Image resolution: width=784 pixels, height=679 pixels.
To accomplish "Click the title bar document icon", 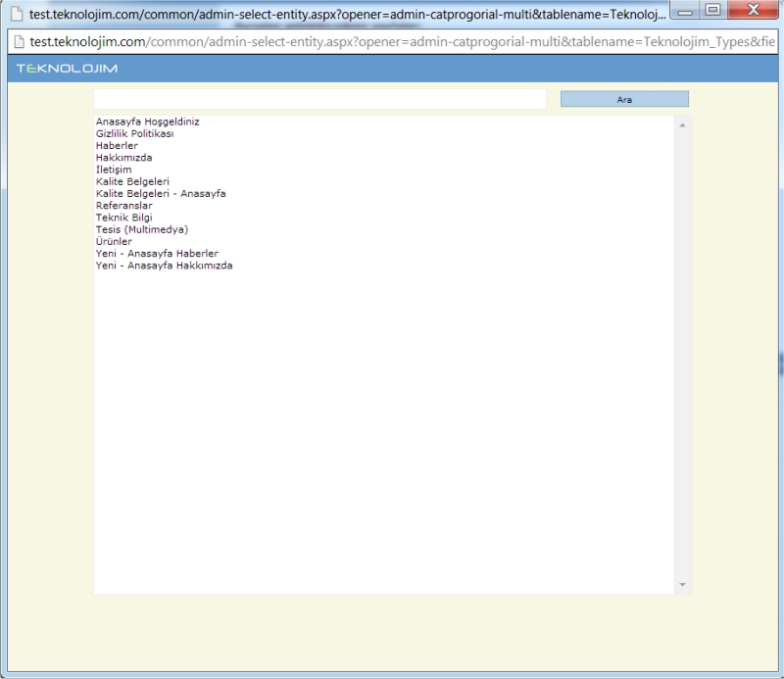I will pos(17,14).
